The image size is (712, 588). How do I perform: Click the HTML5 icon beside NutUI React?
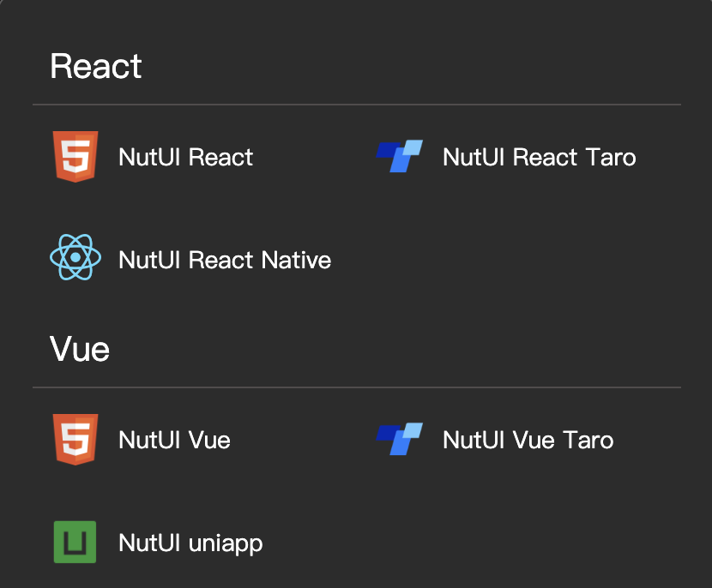[75, 157]
